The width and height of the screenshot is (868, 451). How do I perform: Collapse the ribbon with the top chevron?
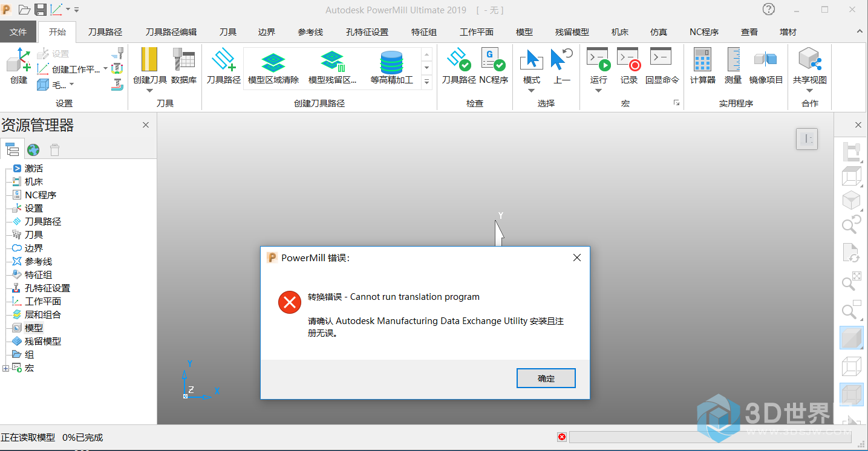(x=860, y=31)
